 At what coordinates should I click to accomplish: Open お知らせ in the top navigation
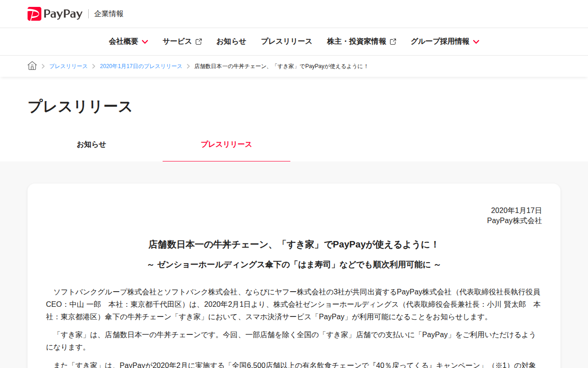[x=231, y=41]
